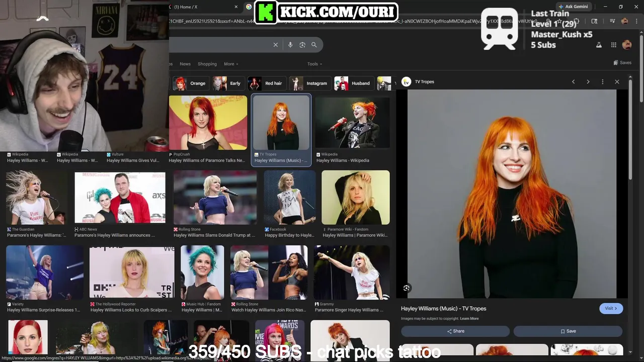
Task: Expand the More search categories dropdown
Action: pos(231,64)
